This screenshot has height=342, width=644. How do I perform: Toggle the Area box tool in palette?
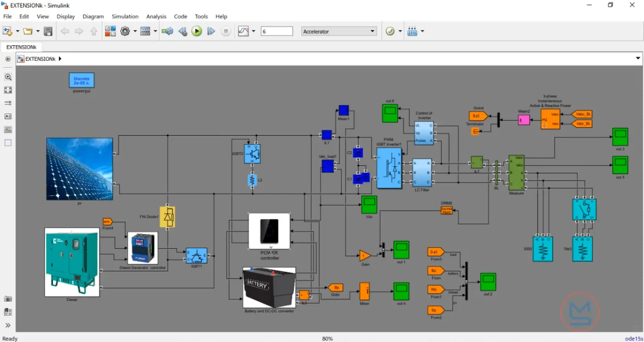click(8, 143)
